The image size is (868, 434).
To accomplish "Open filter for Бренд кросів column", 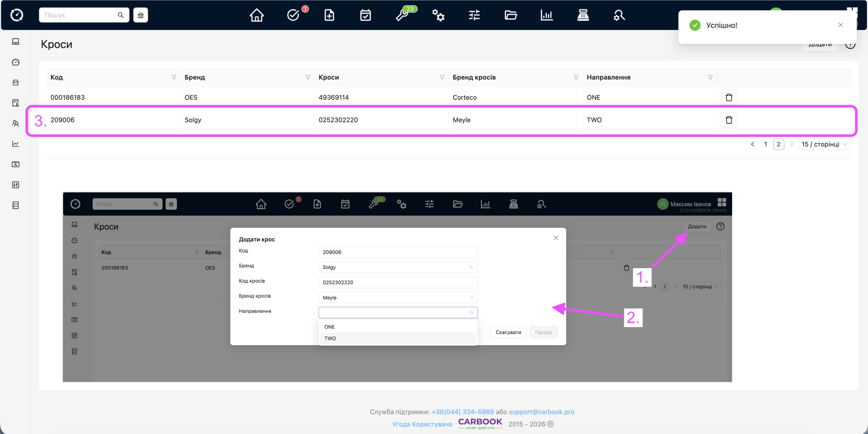I will point(576,77).
